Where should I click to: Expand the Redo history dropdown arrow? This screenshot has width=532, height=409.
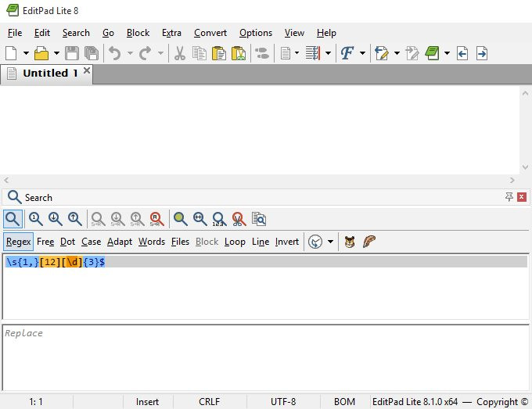tap(161, 53)
